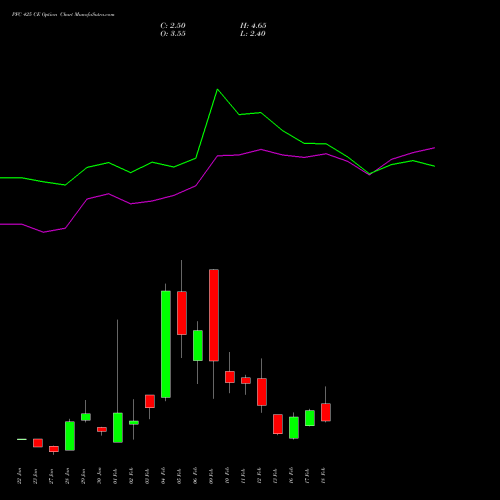Click the red candle for 03 Feb

(x=150, y=401)
